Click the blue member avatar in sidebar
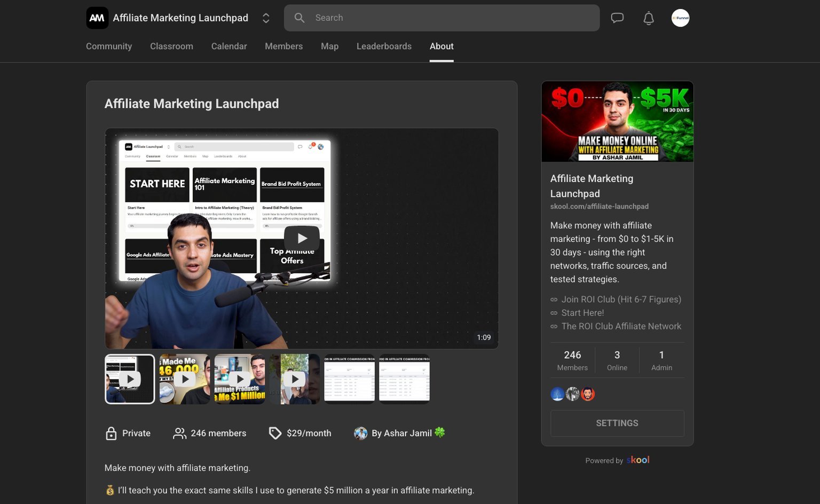The width and height of the screenshot is (820, 504). (x=557, y=394)
